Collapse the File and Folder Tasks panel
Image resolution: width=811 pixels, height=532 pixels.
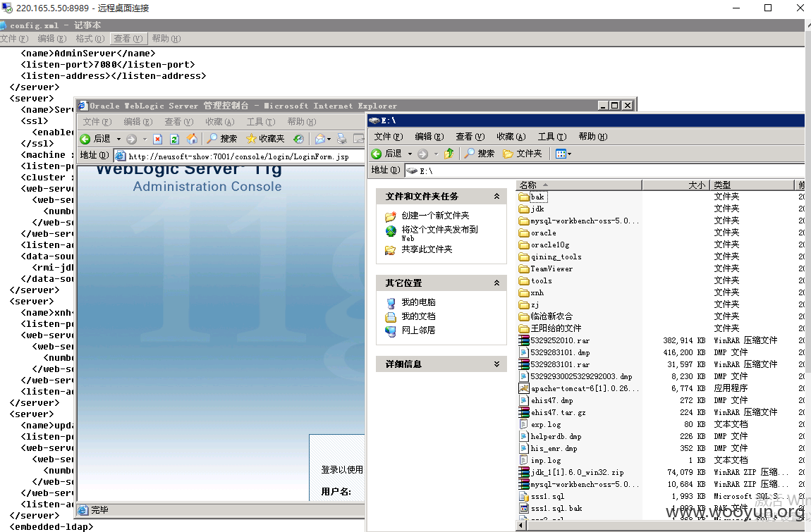click(x=496, y=196)
